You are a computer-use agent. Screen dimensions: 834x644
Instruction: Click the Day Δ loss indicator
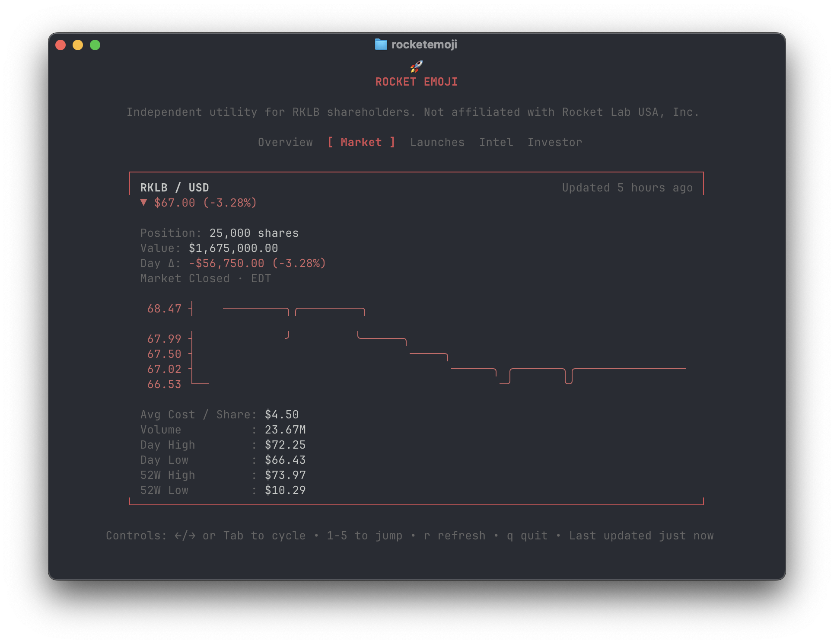257,263
